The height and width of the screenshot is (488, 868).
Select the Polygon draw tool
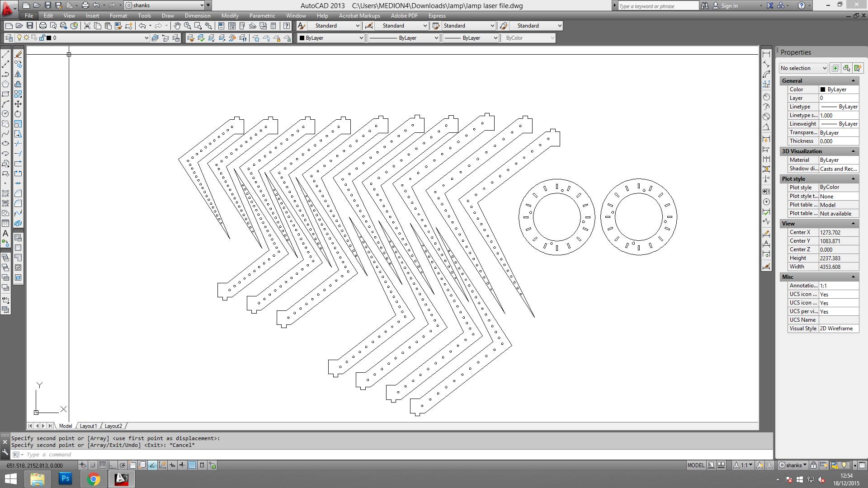coord(5,84)
